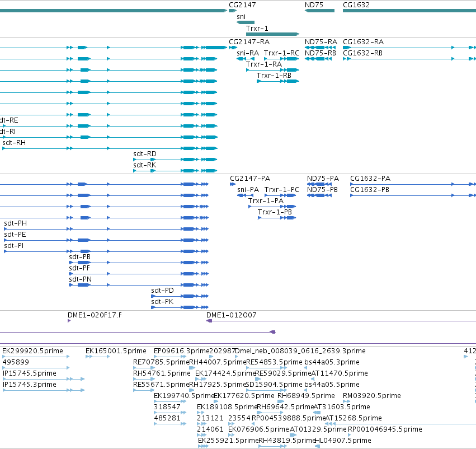476x449 pixels.
Task: Click the CG2147-RA transcript label
Action: click(249, 41)
